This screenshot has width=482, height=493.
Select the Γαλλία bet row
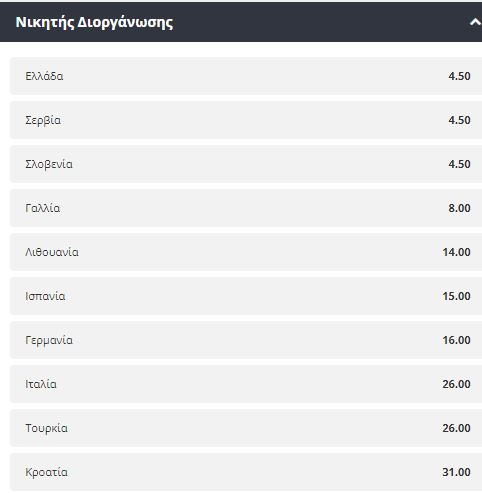[246, 208]
